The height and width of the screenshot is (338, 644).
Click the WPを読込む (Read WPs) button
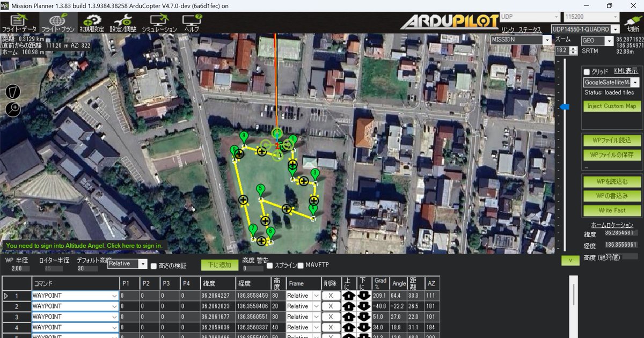click(x=612, y=182)
